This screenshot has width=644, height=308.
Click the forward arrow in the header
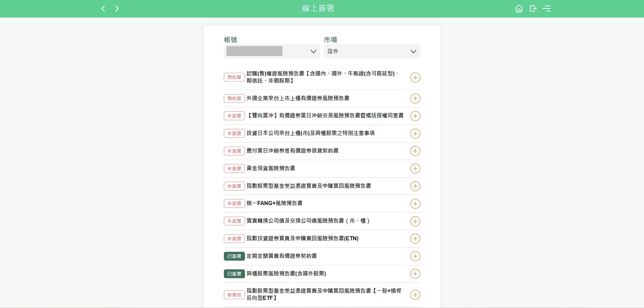tap(117, 8)
